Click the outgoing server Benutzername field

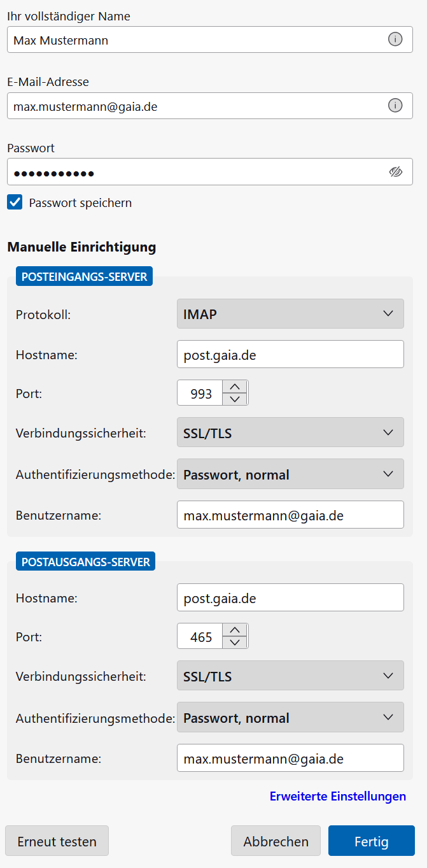(x=290, y=758)
